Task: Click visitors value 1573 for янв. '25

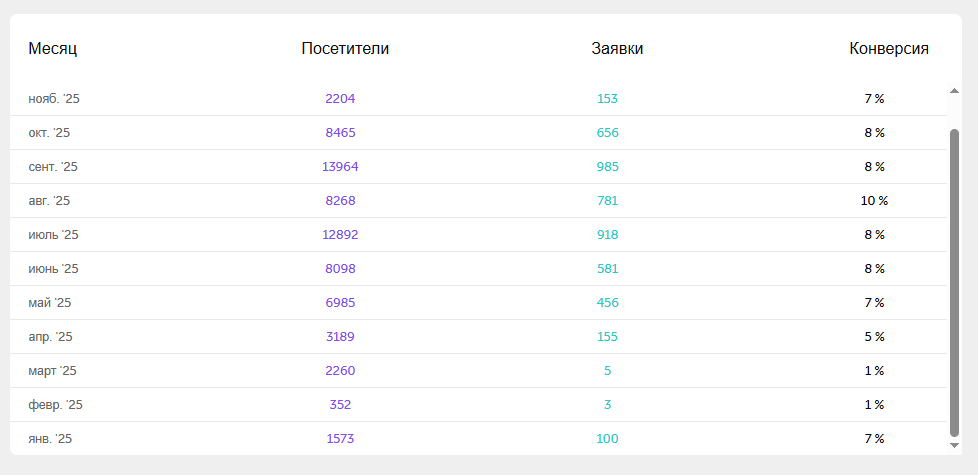Action: pos(340,439)
